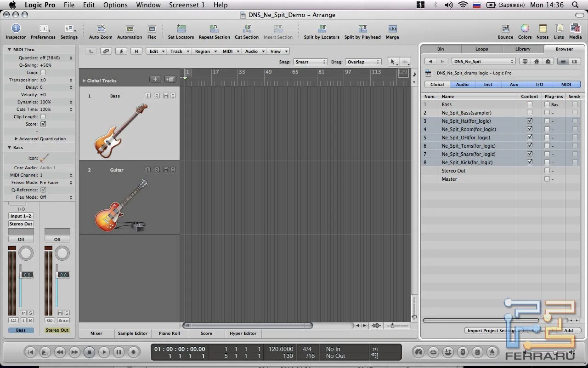
Task: Click Split by Playhead icon
Action: click(362, 29)
